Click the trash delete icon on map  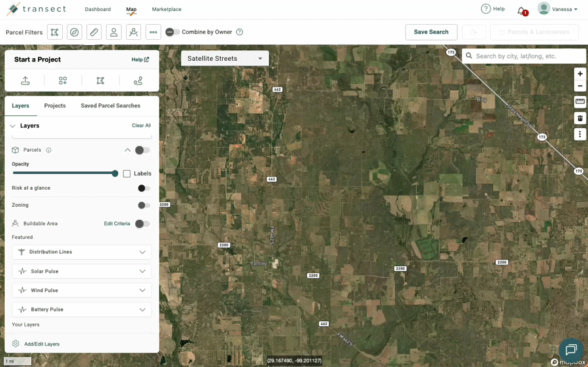pyautogui.click(x=580, y=118)
